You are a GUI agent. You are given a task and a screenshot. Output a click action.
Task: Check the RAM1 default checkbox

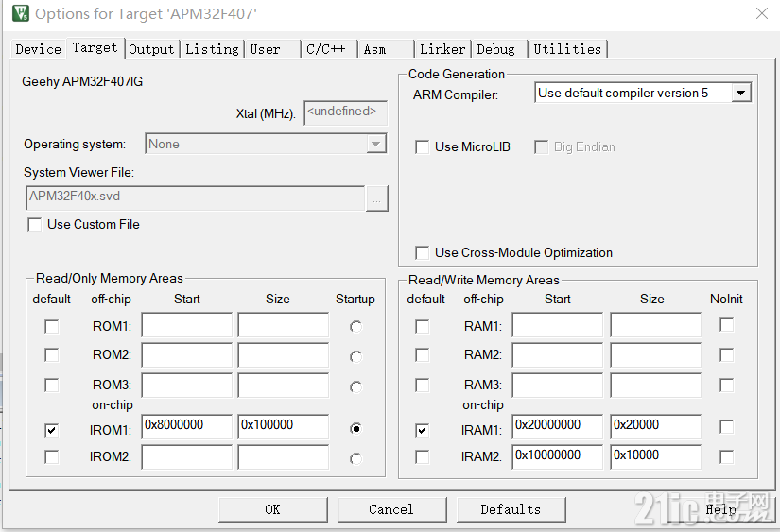coord(423,327)
